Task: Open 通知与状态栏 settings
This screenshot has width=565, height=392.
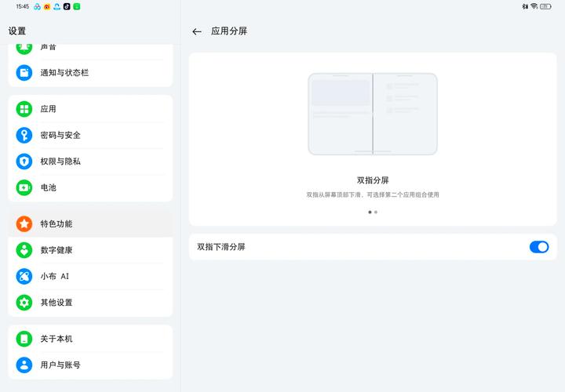Action: [x=90, y=73]
